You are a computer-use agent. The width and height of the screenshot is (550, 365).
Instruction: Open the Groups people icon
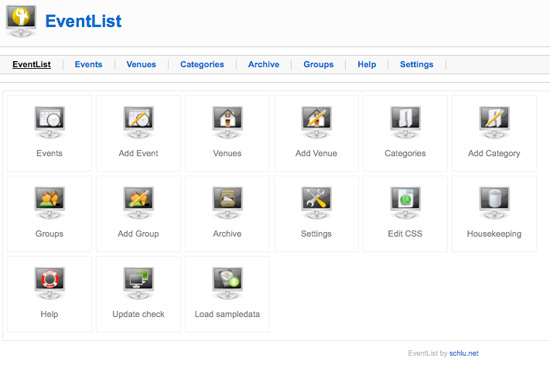[49, 203]
